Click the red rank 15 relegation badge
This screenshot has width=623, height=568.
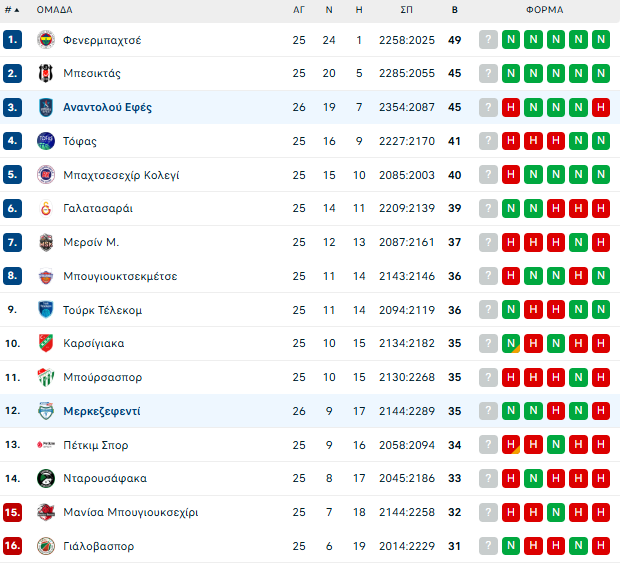point(12,513)
